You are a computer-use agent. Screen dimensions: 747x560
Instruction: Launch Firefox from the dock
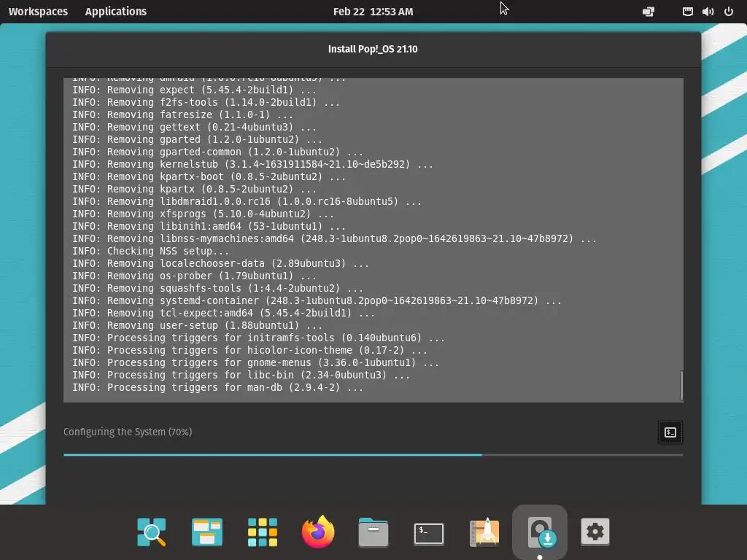[318, 532]
